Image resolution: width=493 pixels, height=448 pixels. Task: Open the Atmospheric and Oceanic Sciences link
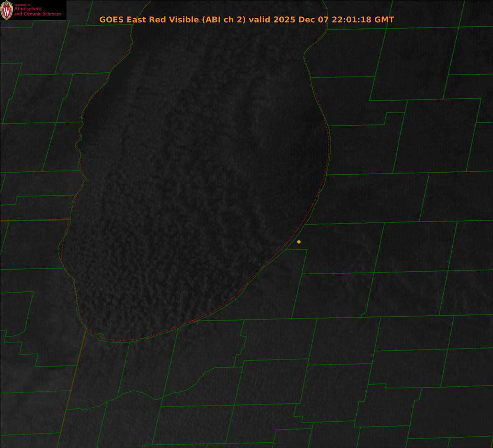click(37, 12)
